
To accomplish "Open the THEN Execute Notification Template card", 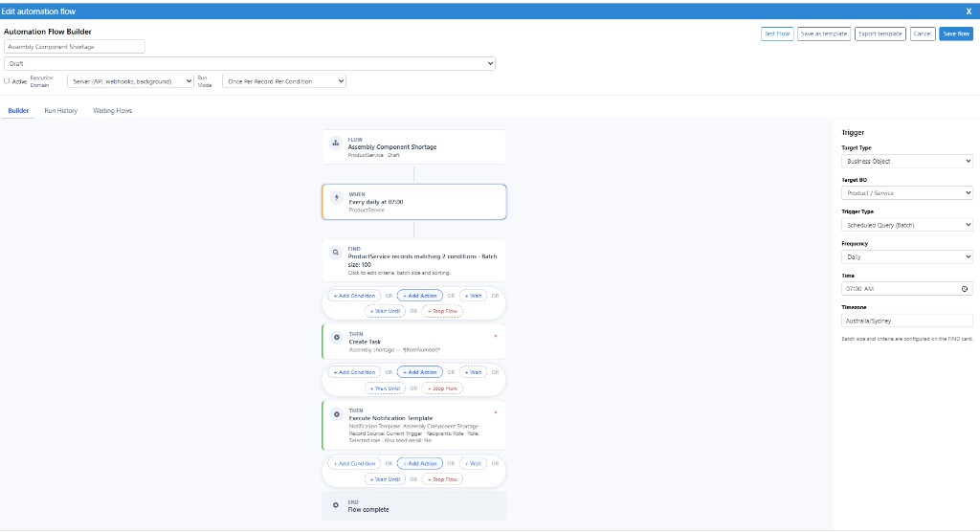I will (413, 425).
